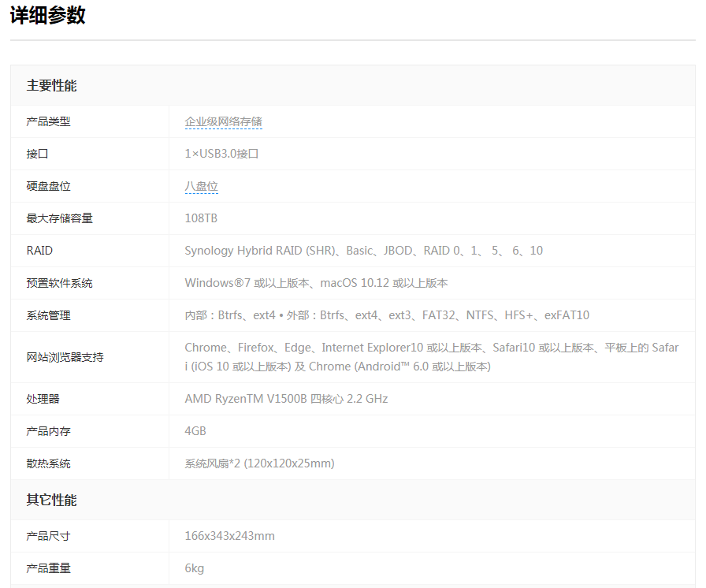Image resolution: width=706 pixels, height=588 pixels.
Task: Select the AMD RyzenTM V1500B value
Action: click(286, 399)
